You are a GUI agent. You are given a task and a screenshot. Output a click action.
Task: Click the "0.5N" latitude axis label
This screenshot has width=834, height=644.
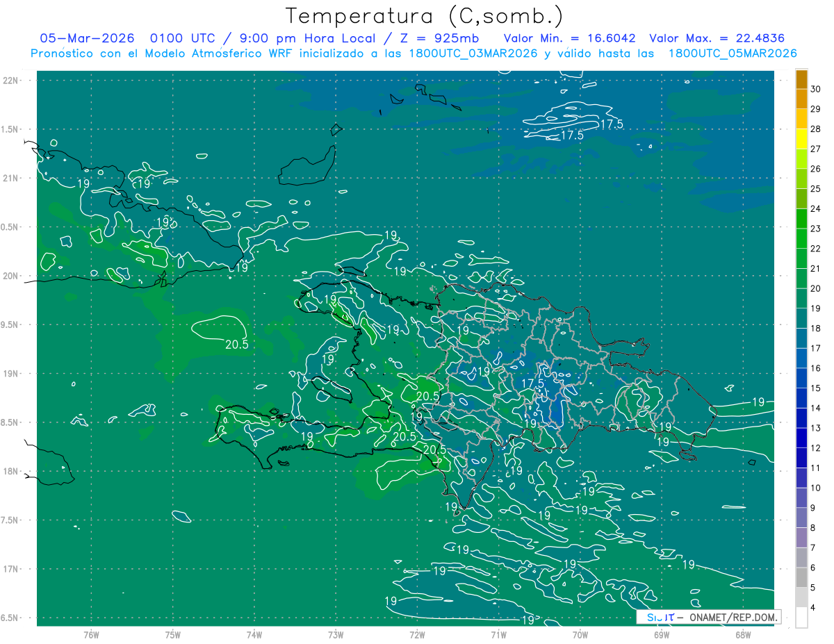click(x=10, y=227)
